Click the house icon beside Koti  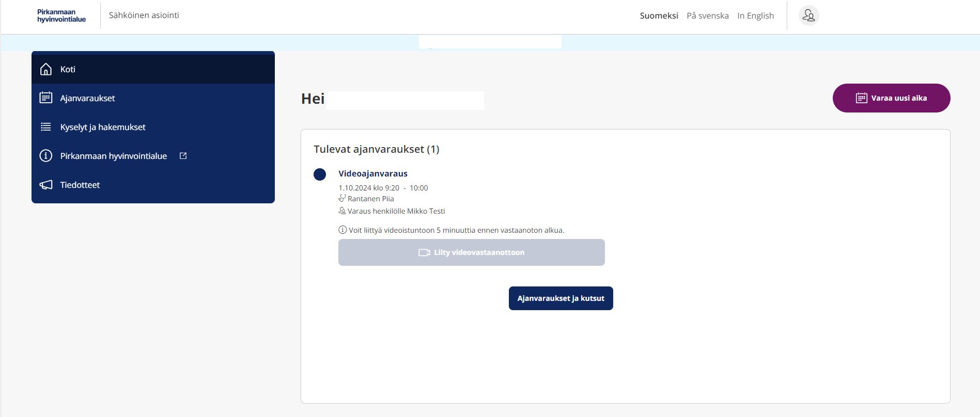[46, 69]
